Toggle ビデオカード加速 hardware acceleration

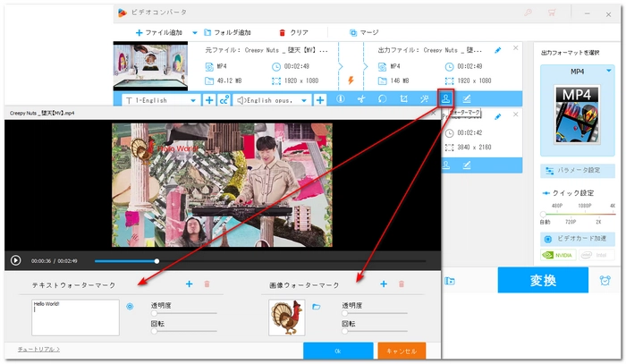pyautogui.click(x=578, y=239)
